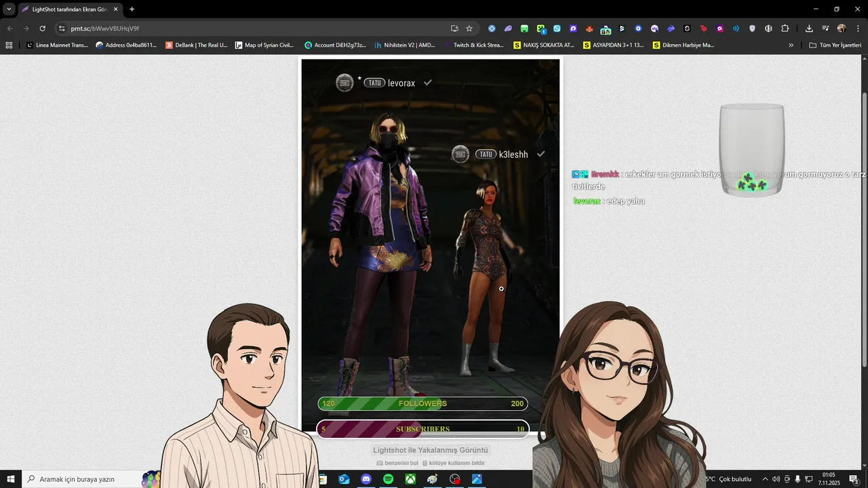Image resolution: width=868 pixels, height=488 pixels.
Task: Open the Windows Start menu
Action: click(x=10, y=479)
